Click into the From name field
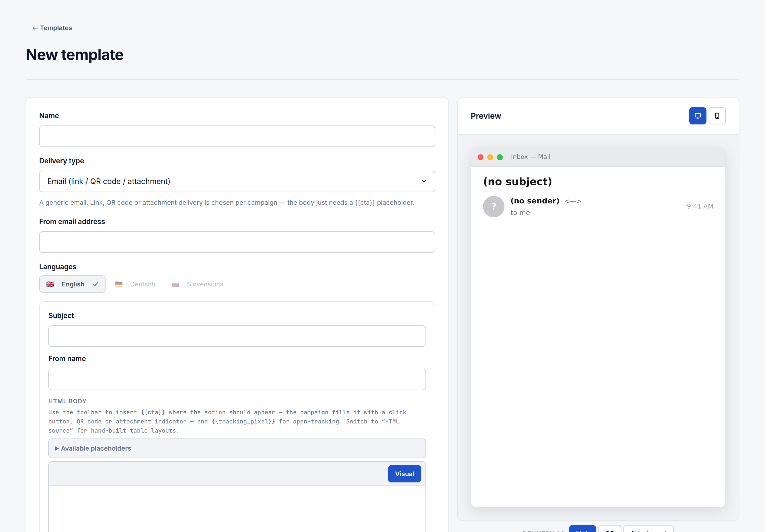This screenshot has width=765, height=532. [237, 379]
